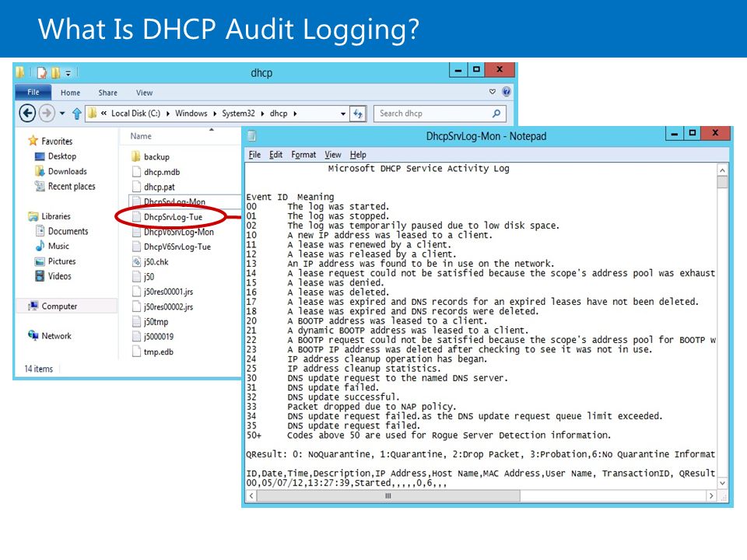Refresh the dhcp folder view
Viewport: 747px width, 560px height.
358,114
